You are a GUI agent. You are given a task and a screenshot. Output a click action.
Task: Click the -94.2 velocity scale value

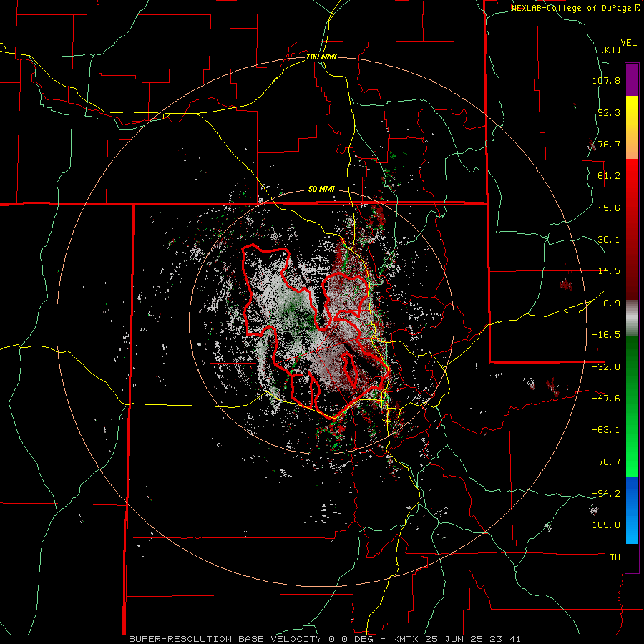[606, 494]
